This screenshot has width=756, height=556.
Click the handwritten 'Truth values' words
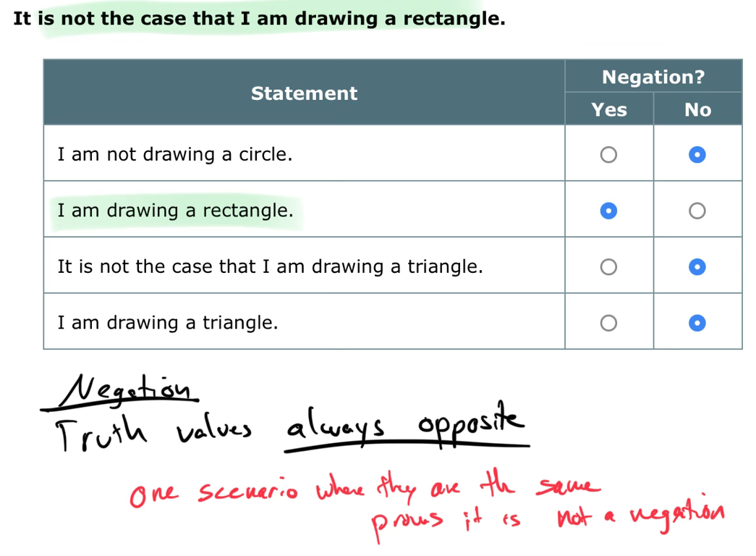click(x=153, y=432)
